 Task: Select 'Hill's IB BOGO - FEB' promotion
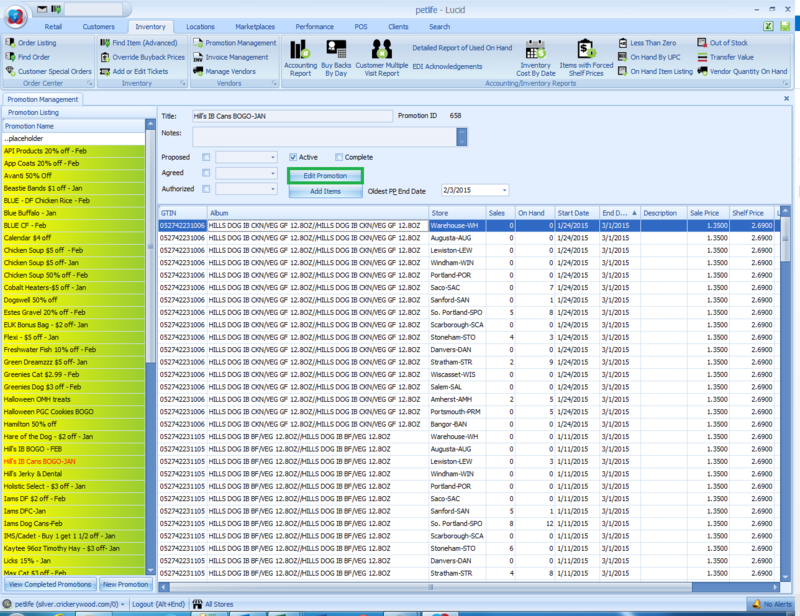(x=74, y=449)
